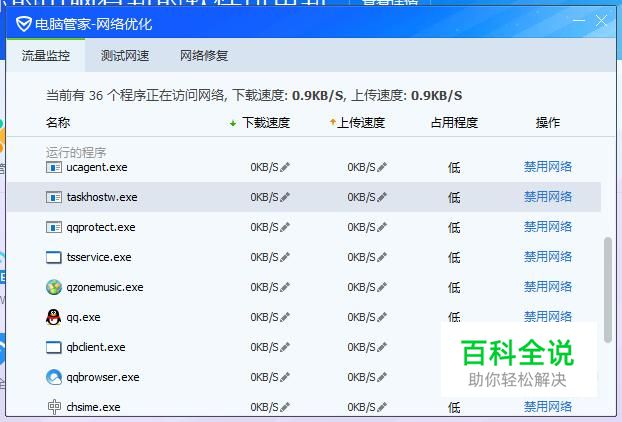Select the qbclient.exe name text
Viewport: 622px width, 422px height.
click(96, 347)
